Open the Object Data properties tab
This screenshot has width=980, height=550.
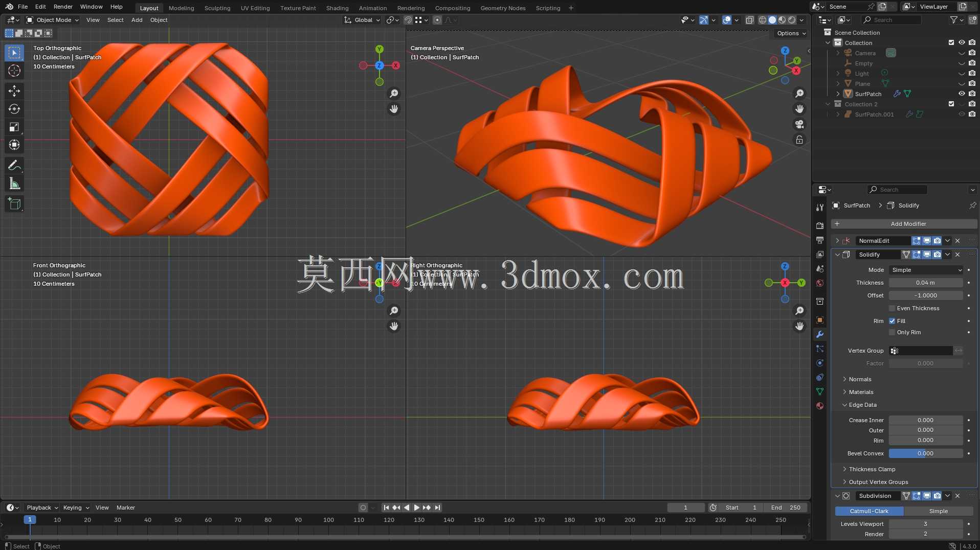[x=820, y=392]
